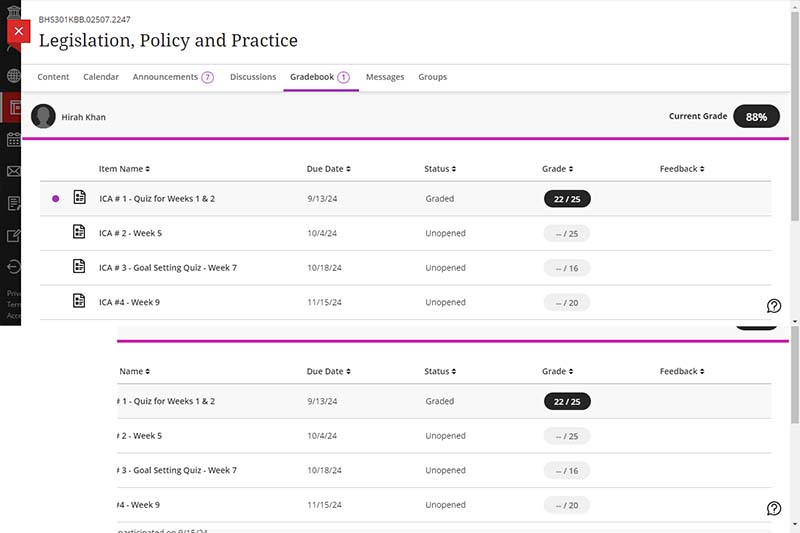
Task: Sort lower table by Status
Action: 440,371
